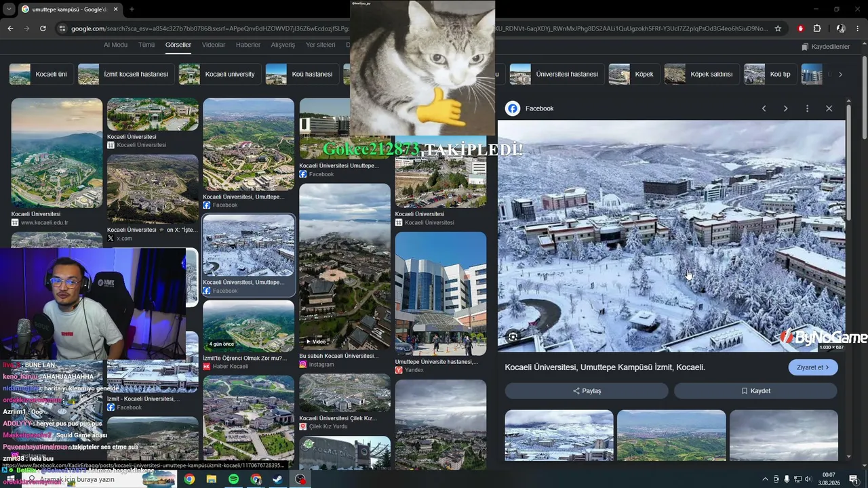Filter by Üniversitesi hastanesi chip
868x488 pixels.
coord(557,74)
